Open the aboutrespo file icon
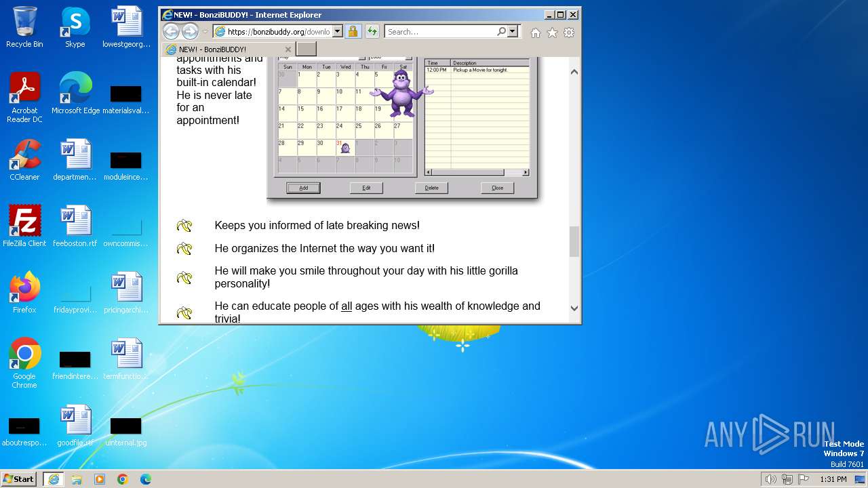 tap(24, 430)
